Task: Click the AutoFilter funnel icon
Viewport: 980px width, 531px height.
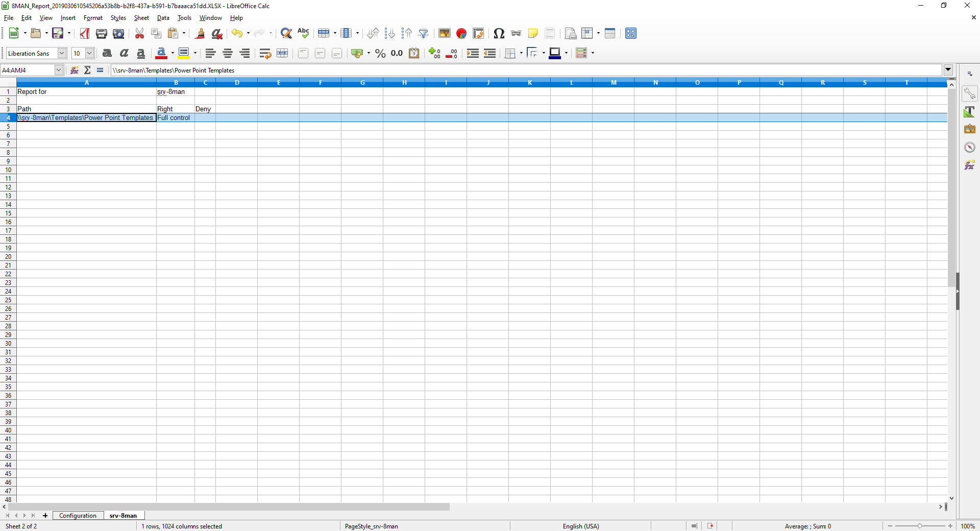Action: pos(423,34)
